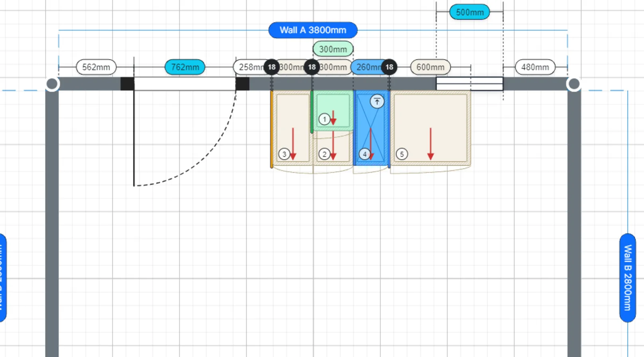Click the top-right wall corner handle
This screenshot has width=644, height=357.
click(574, 84)
